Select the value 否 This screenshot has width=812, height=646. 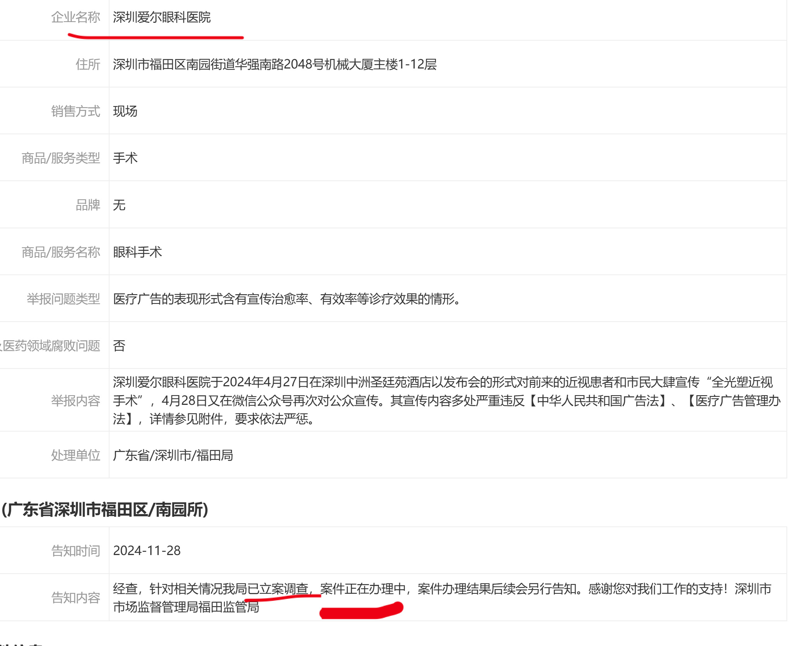119,346
